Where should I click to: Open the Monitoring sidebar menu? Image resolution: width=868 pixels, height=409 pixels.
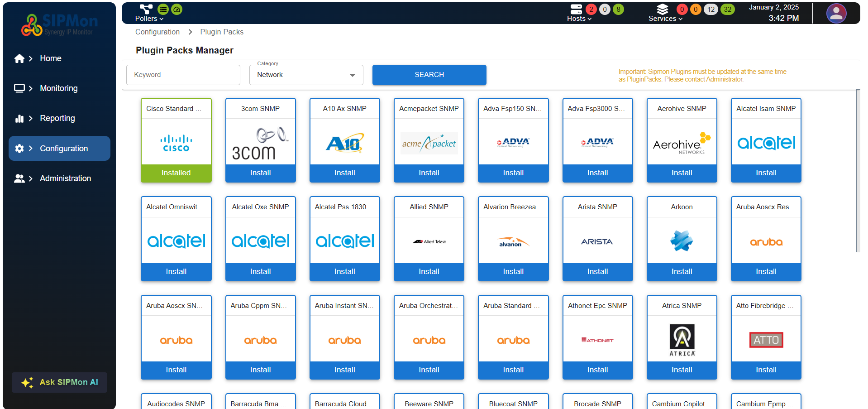[59, 88]
